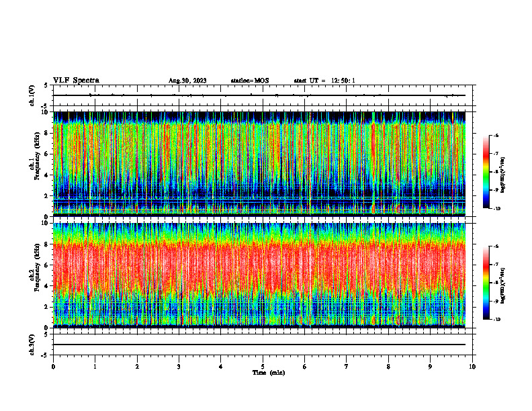
Task: Click the ch.2 color bar "-6" label
Action: [x=496, y=246]
